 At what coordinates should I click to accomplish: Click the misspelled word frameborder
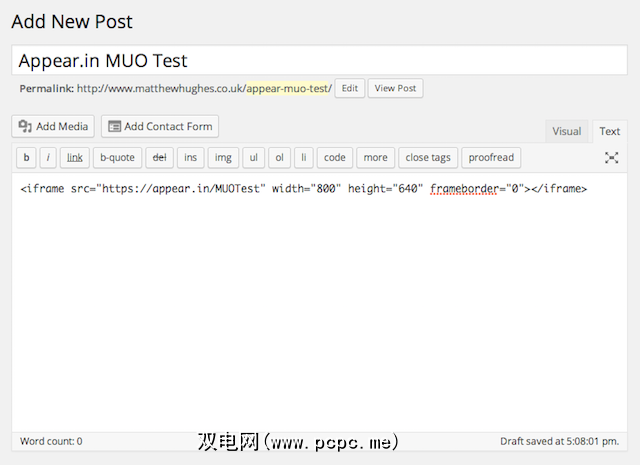464,189
